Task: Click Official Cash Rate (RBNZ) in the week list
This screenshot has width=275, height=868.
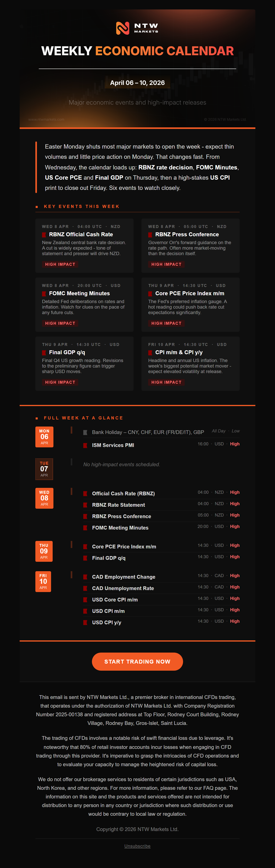Action: tap(124, 494)
